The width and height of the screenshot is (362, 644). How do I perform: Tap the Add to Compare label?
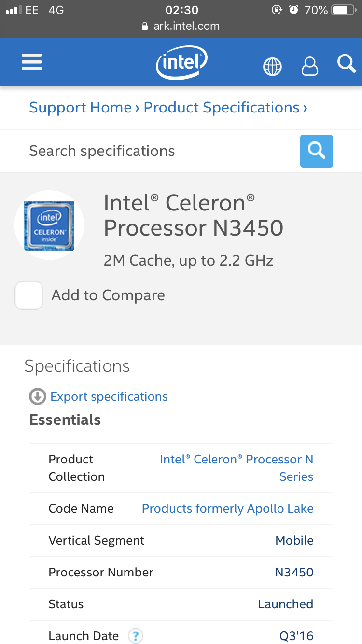108,295
